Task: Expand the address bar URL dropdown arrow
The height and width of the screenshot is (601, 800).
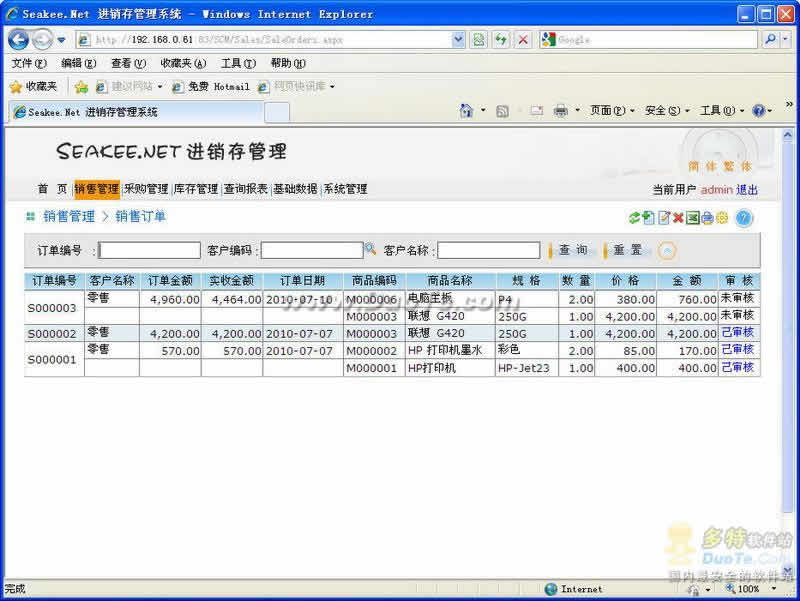Action: (x=458, y=40)
